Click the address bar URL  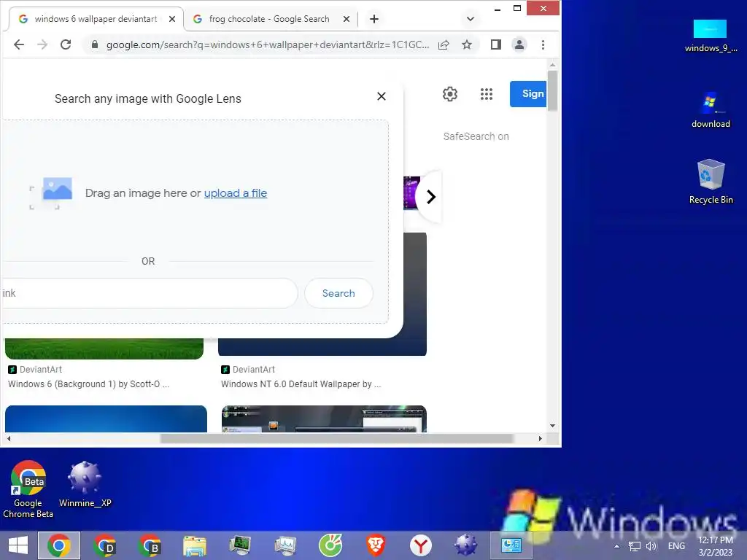[x=267, y=44]
